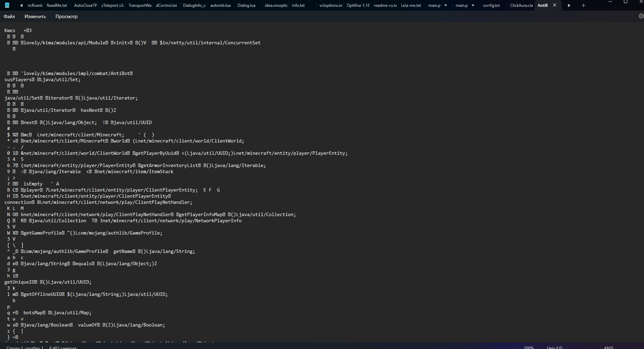Open the Просмотр menu
The height and width of the screenshot is (349, 644).
click(x=66, y=16)
